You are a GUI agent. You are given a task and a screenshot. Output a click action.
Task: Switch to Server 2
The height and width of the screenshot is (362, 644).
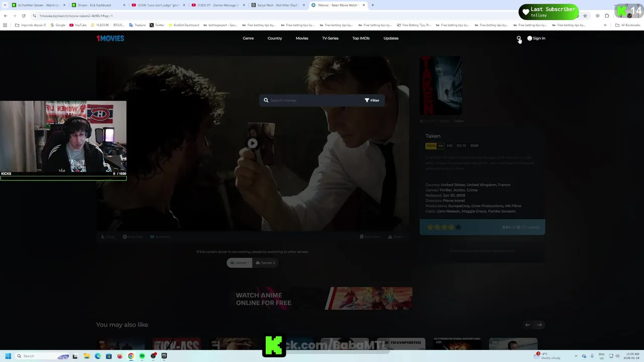(x=265, y=262)
